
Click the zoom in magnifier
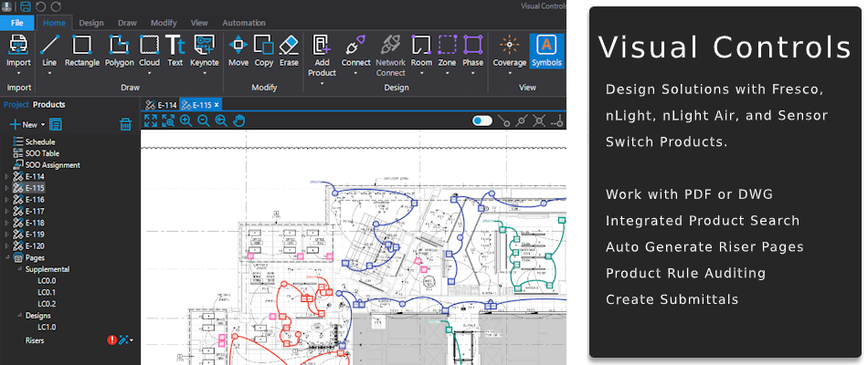(x=185, y=120)
